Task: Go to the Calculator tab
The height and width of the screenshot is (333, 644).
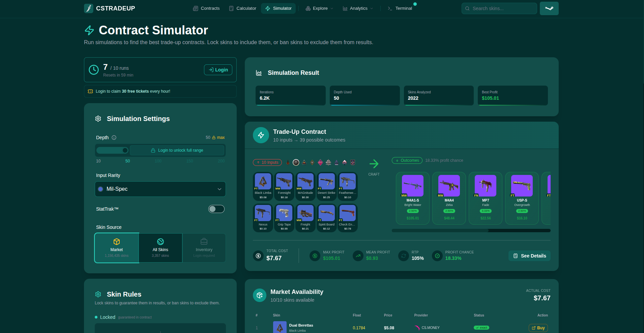Action: 243,8
